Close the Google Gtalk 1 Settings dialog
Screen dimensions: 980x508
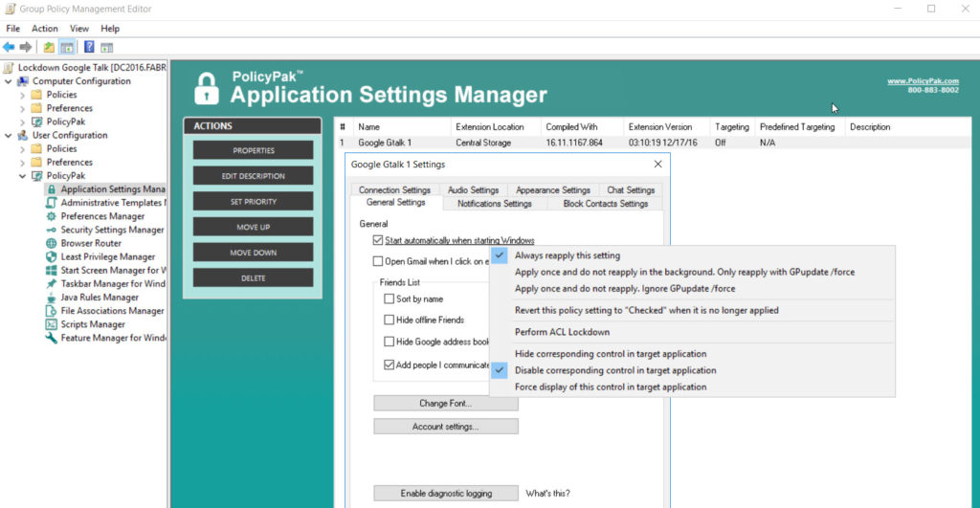[657, 165]
